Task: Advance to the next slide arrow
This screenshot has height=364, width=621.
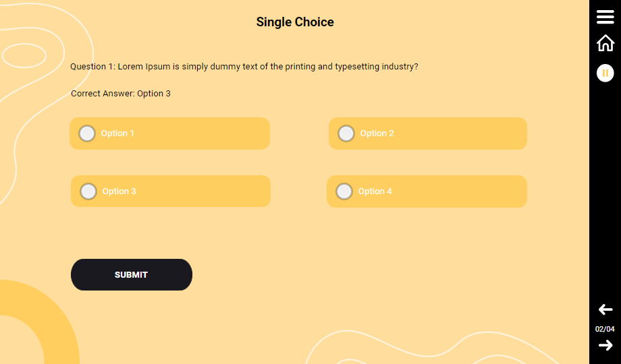Action: 605,345
